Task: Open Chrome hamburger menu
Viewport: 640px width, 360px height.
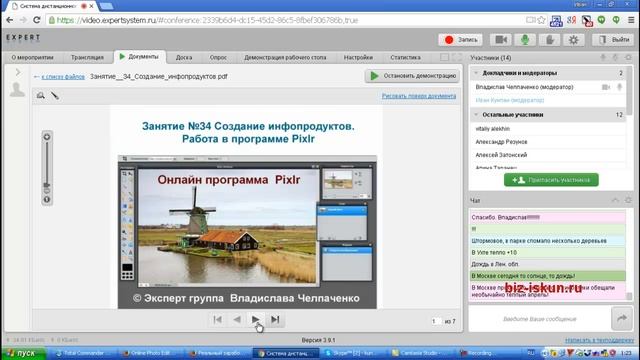Action: [631, 20]
